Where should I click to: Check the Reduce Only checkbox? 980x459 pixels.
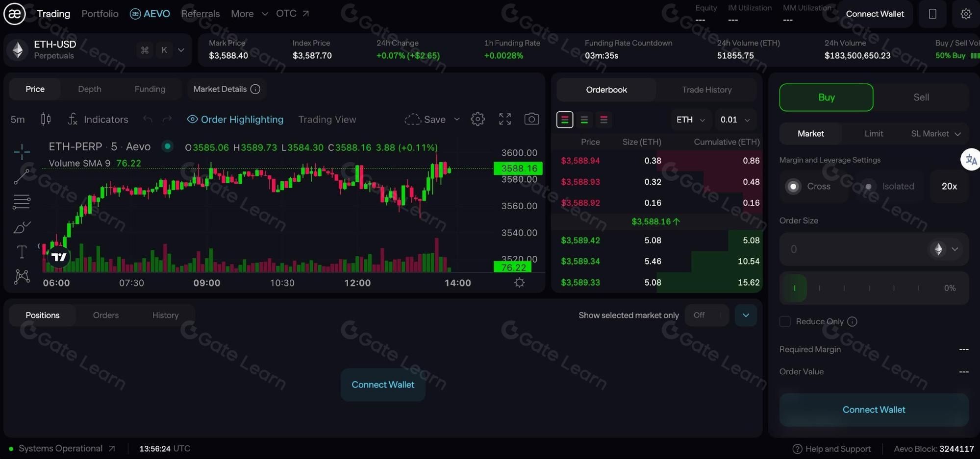click(785, 321)
